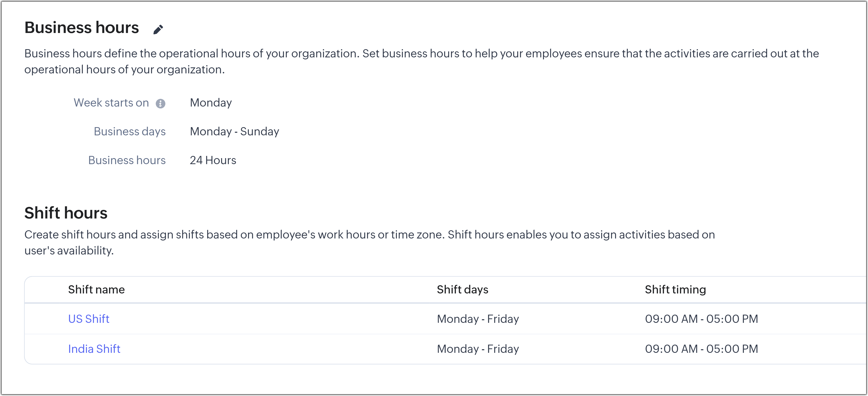Click US Shift's 09:00 AM - 05:00 PM timing
The image size is (868, 396).
tap(701, 319)
